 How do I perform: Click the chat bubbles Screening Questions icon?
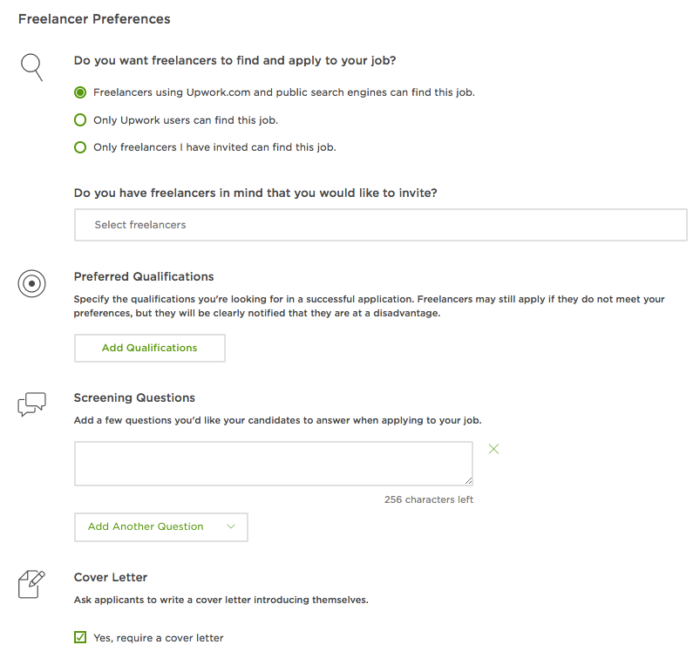(x=32, y=404)
